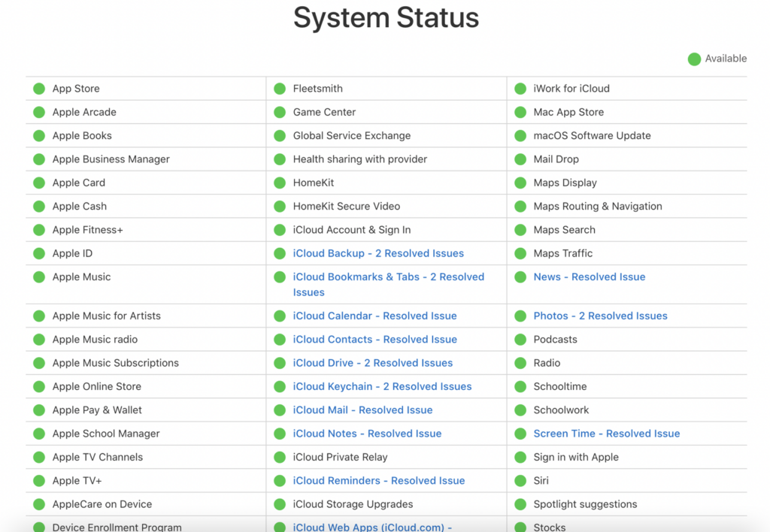This screenshot has width=770, height=532.
Task: Click the macOS Software Update label
Action: 592,136
